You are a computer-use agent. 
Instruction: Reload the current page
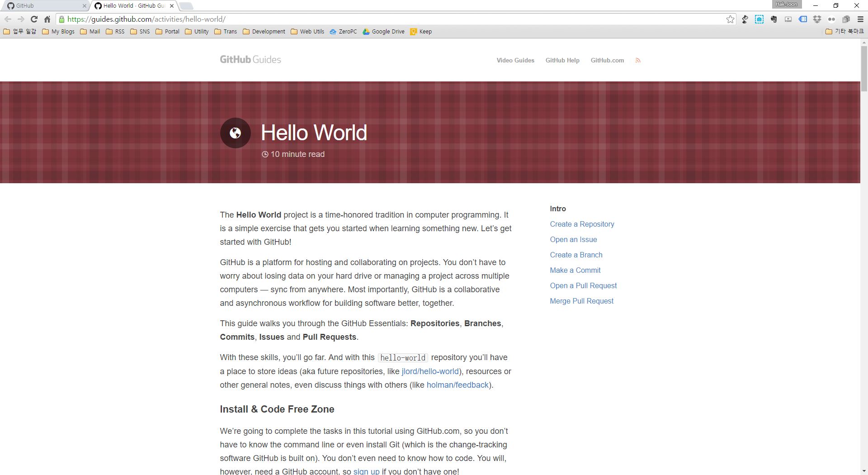pos(34,19)
